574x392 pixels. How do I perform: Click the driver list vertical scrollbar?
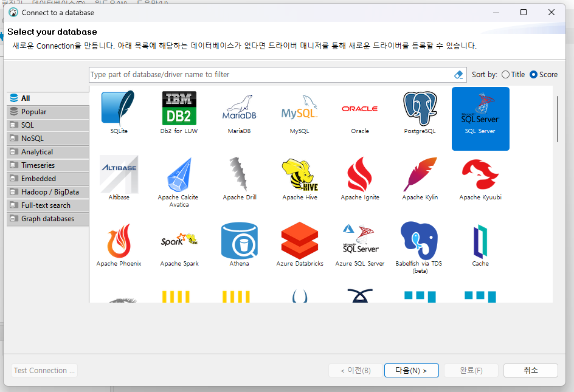[558, 119]
